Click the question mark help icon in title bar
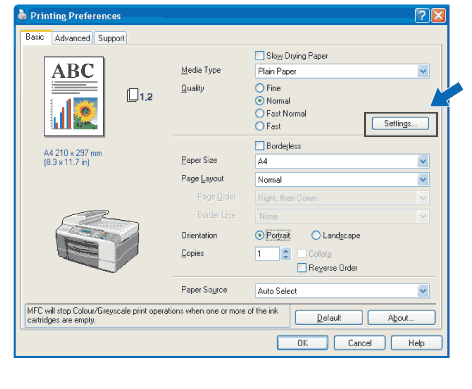The height and width of the screenshot is (389, 472). (422, 15)
